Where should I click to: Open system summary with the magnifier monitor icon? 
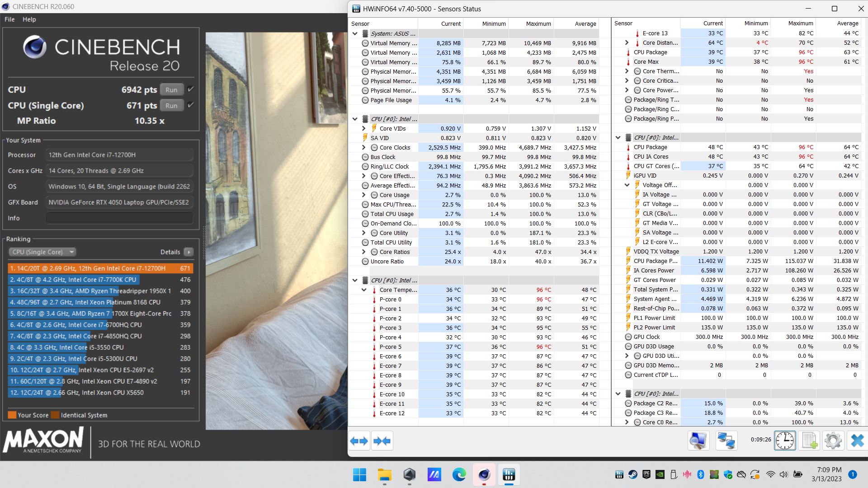pos(698,440)
